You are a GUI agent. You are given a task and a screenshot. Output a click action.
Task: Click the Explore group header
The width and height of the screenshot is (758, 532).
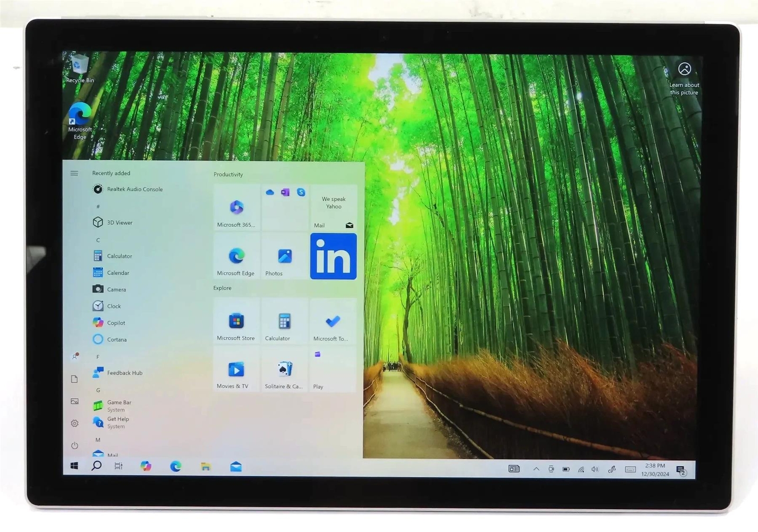(222, 288)
